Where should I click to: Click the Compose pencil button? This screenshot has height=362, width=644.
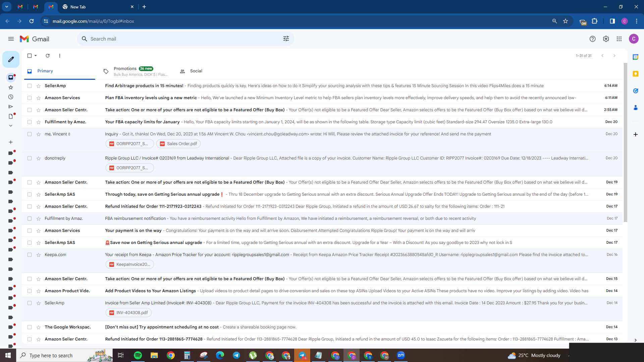coord(11,59)
